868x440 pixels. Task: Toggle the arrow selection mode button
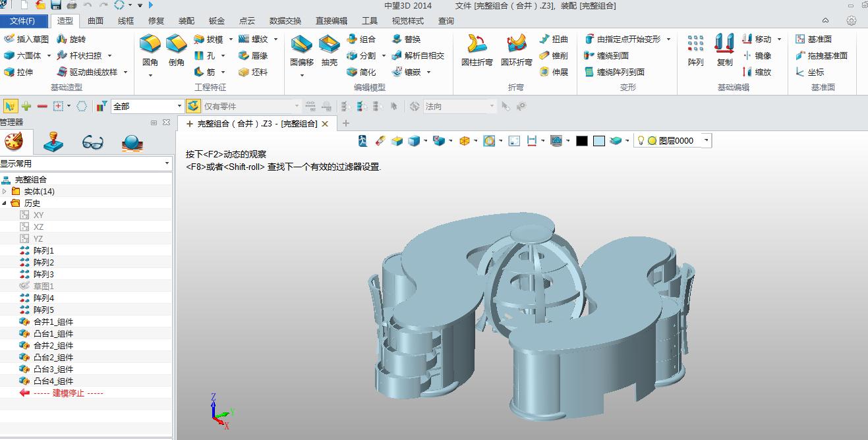click(x=11, y=106)
